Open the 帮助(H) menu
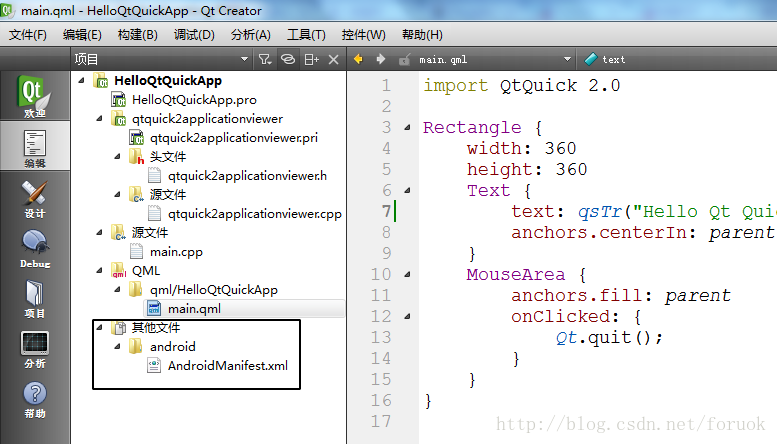This screenshot has width=777, height=444. (x=422, y=35)
